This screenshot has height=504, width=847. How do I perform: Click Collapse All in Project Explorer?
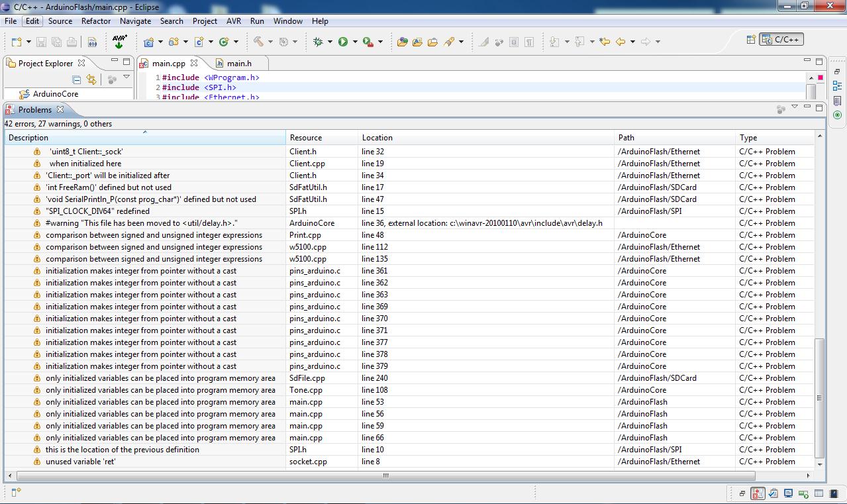click(76, 79)
